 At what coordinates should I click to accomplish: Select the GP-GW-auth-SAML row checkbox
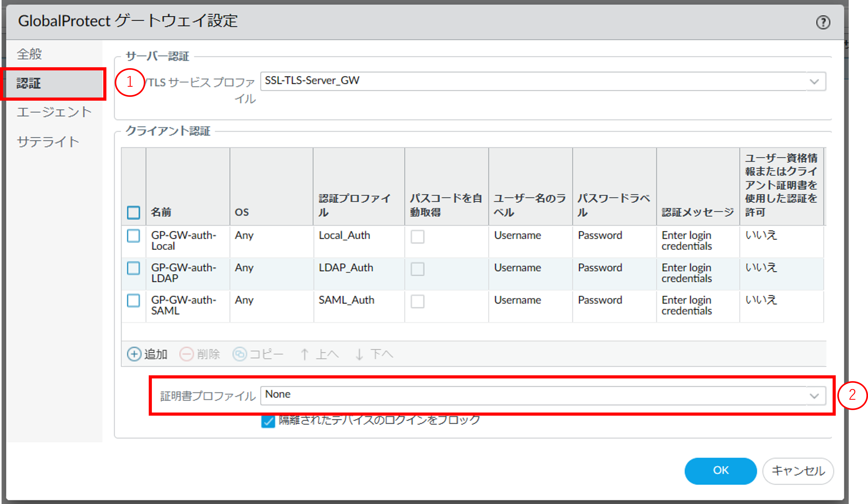coord(133,301)
